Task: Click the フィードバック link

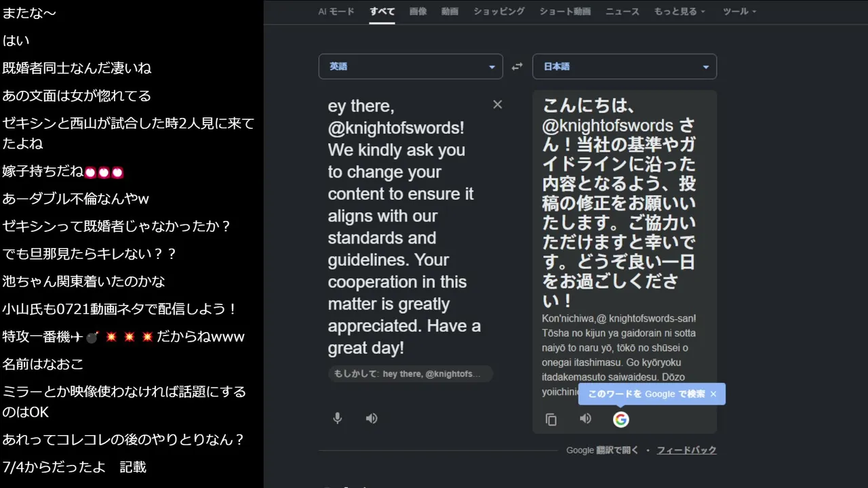Action: [686, 450]
